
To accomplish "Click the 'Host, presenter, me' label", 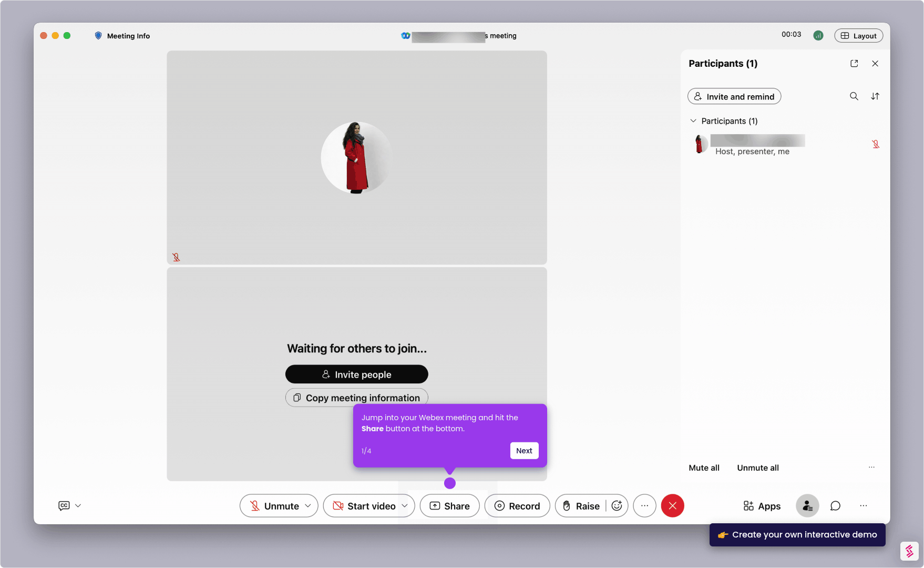I will tap(752, 151).
